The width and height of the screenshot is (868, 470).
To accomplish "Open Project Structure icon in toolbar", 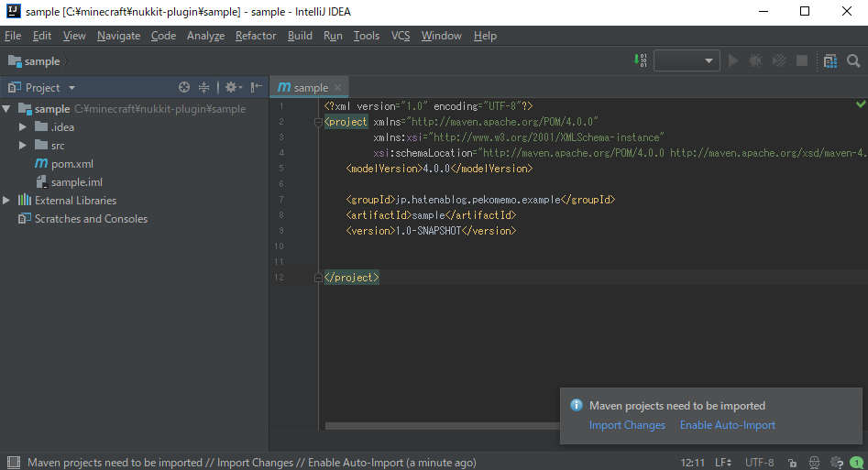I will coord(830,60).
